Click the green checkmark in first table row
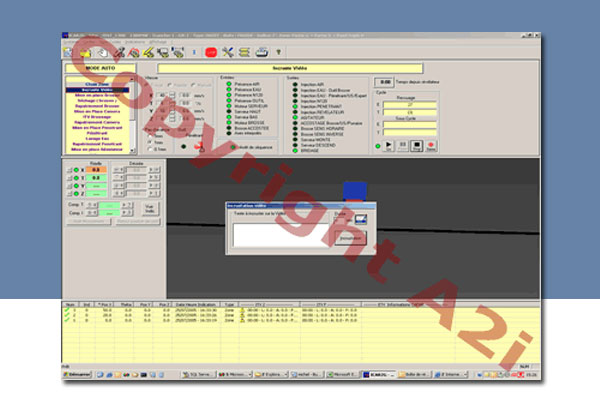This screenshot has height=400, width=600. pyautogui.click(x=68, y=310)
